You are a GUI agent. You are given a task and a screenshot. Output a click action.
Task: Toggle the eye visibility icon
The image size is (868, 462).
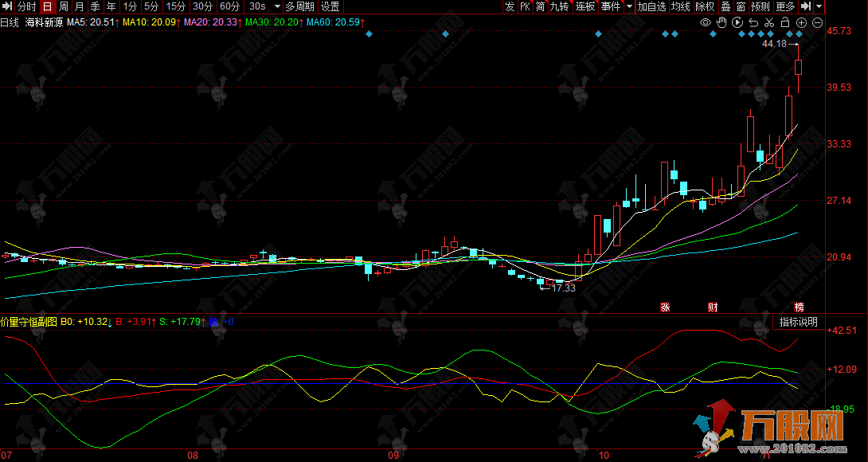(x=706, y=22)
